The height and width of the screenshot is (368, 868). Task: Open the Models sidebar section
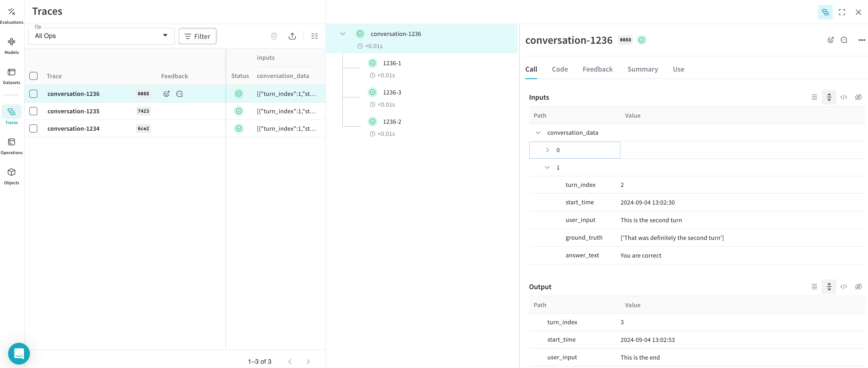click(12, 46)
